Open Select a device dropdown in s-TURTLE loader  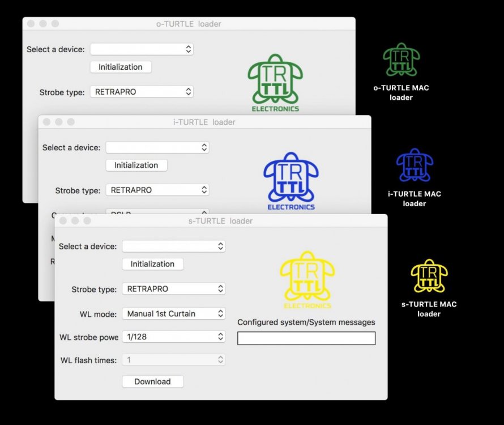[174, 246]
